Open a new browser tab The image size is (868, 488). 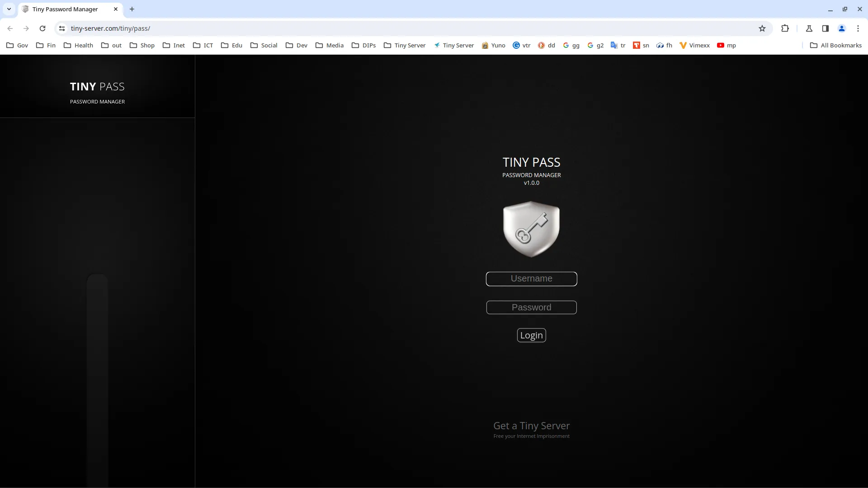pos(132,9)
